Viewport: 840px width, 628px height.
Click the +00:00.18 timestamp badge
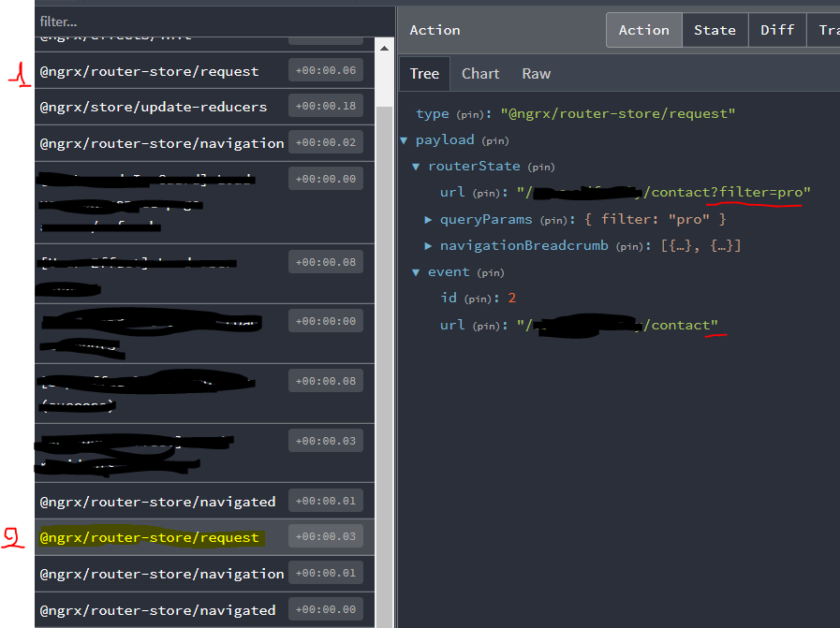(326, 106)
